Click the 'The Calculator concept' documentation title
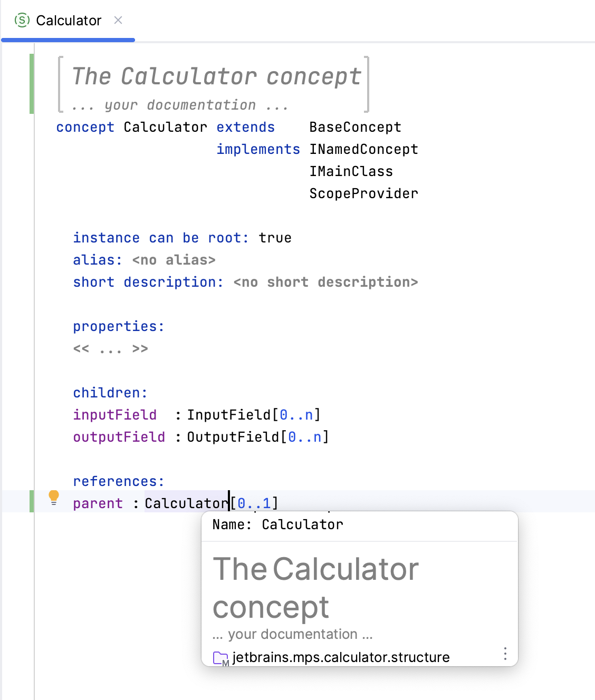The width and height of the screenshot is (595, 700). click(x=216, y=76)
